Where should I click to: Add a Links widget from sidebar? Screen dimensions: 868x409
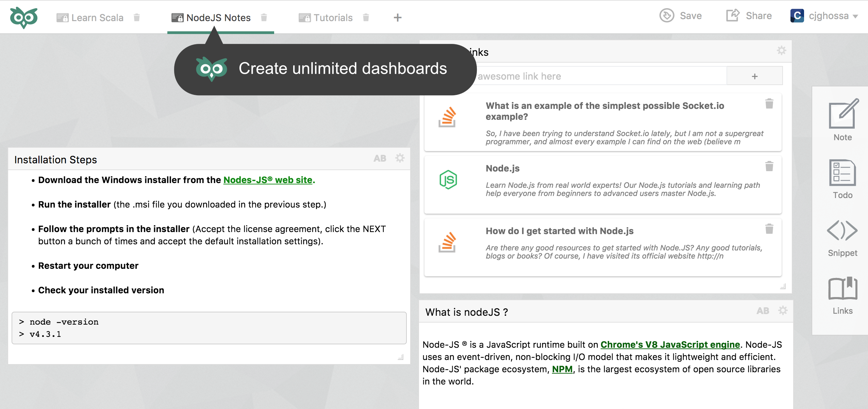click(x=842, y=295)
